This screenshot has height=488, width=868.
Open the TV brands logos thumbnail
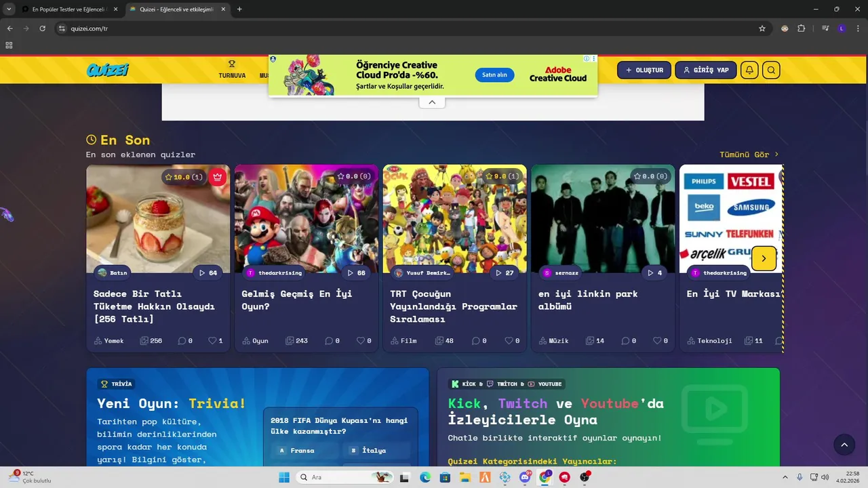click(x=731, y=218)
